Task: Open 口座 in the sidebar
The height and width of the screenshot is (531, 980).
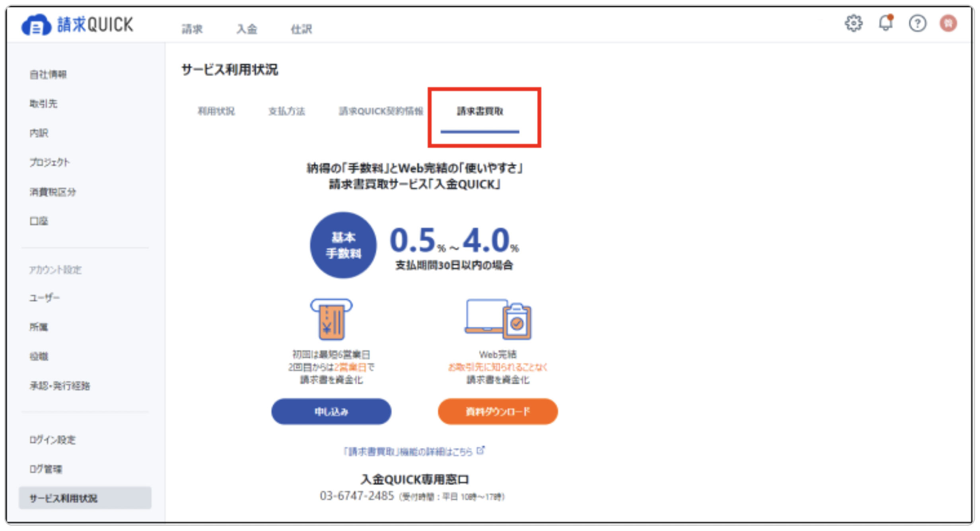Action: [39, 221]
